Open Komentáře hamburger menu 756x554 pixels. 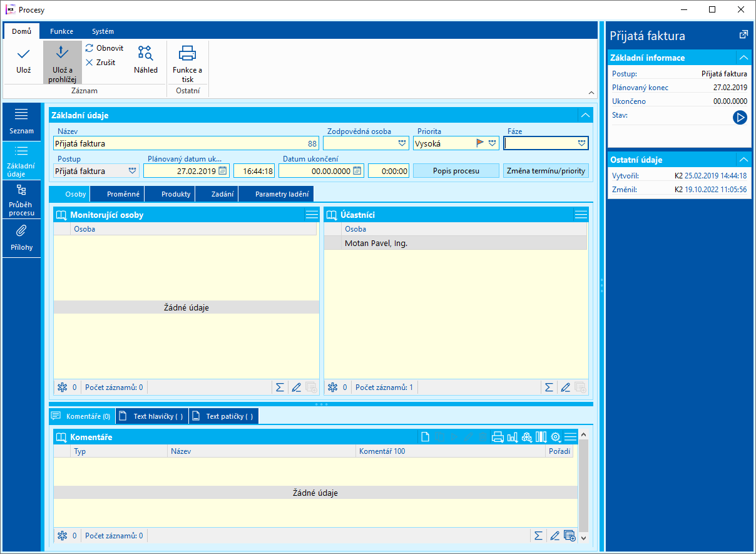(x=570, y=437)
